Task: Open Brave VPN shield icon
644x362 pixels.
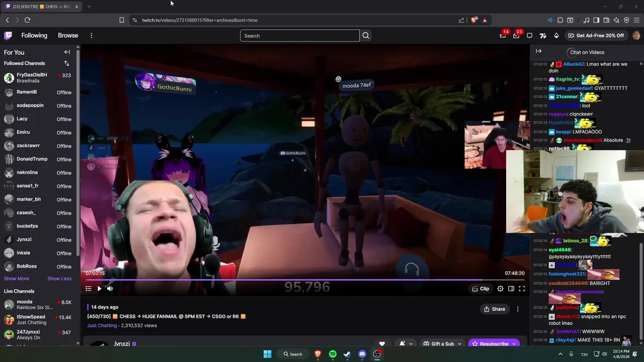Action: pos(626,20)
